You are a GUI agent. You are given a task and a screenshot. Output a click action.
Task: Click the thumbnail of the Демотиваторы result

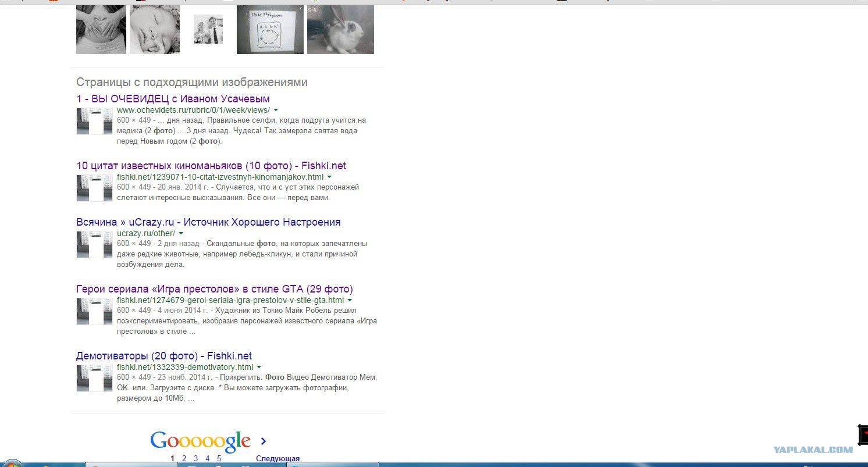[94, 378]
